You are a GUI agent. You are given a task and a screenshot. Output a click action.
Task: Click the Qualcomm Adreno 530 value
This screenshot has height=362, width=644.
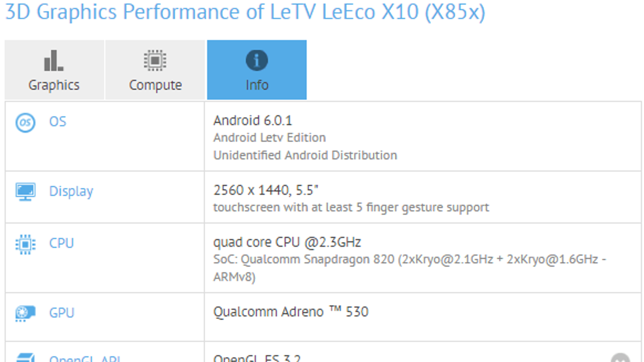(x=291, y=312)
